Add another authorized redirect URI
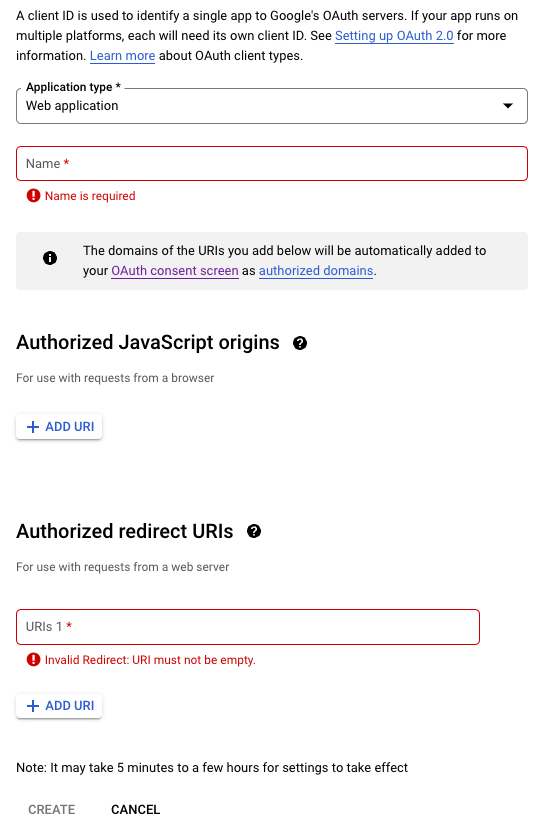Screen dimensions: 560x835 pos(59,706)
